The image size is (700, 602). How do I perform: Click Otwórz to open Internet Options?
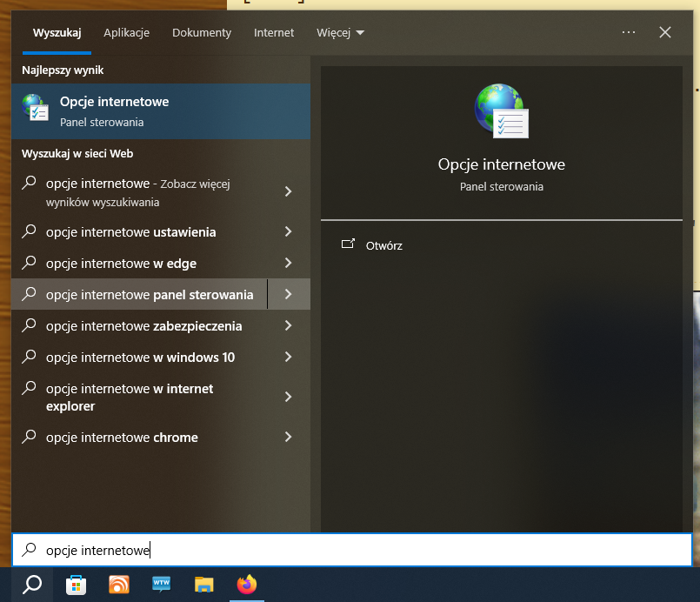click(x=384, y=245)
